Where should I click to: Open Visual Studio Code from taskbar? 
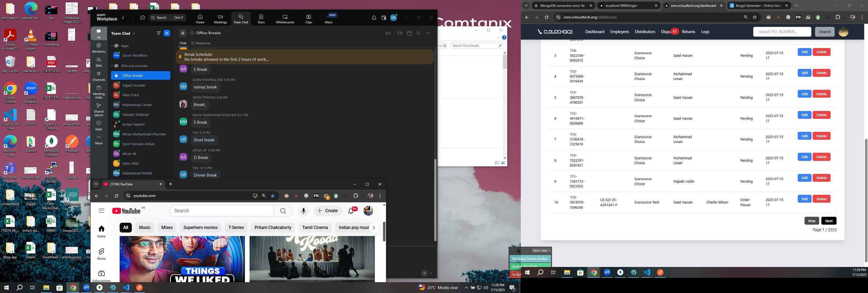(126, 288)
